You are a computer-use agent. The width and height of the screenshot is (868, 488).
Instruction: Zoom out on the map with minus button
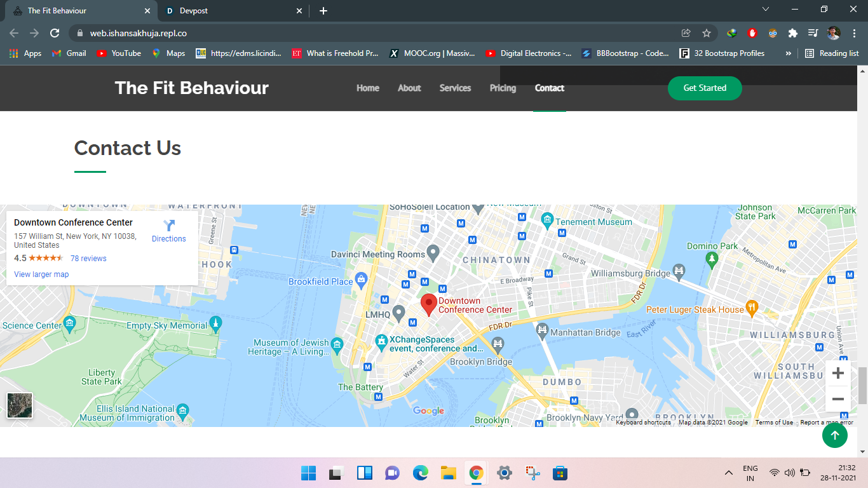coord(837,399)
